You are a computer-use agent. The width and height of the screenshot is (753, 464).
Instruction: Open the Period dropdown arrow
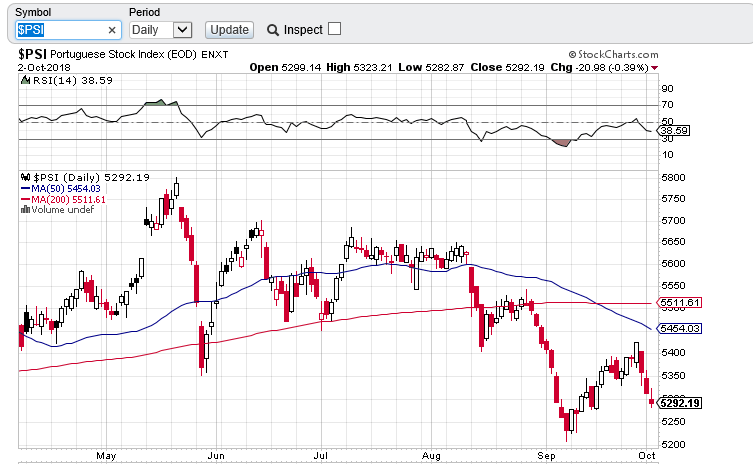pyautogui.click(x=182, y=30)
